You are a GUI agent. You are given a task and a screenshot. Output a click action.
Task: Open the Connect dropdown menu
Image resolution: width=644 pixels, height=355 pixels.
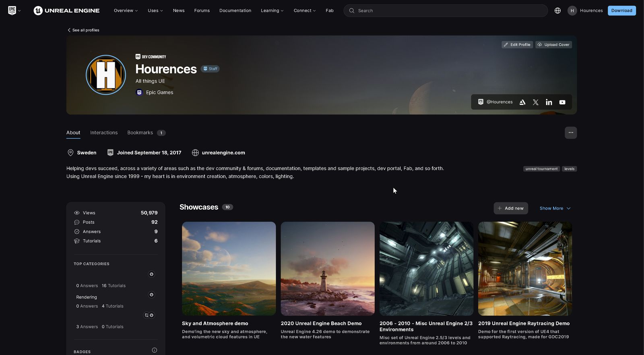pyautogui.click(x=304, y=11)
